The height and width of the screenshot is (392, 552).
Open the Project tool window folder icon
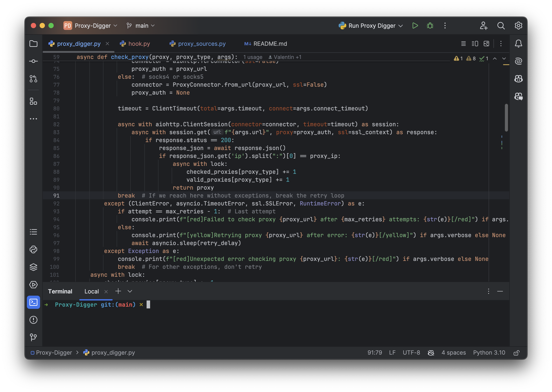[33, 44]
